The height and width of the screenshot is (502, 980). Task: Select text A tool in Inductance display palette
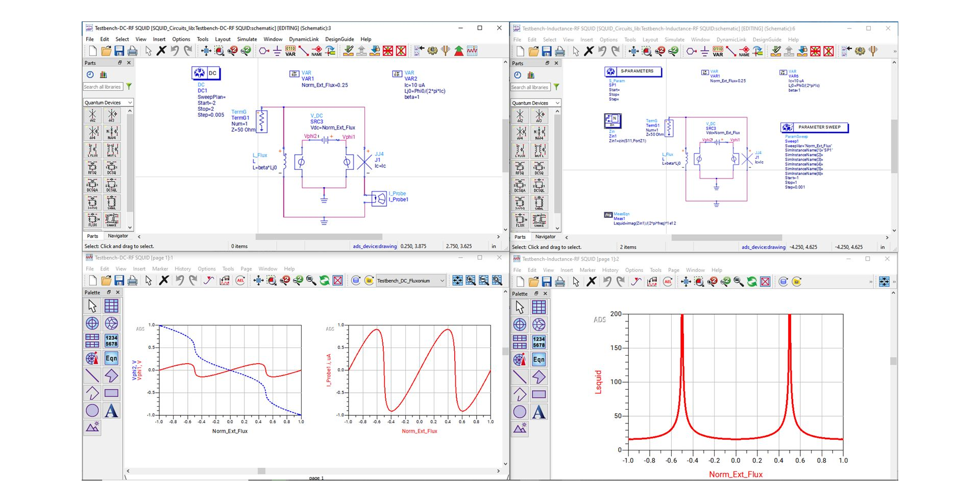point(539,412)
